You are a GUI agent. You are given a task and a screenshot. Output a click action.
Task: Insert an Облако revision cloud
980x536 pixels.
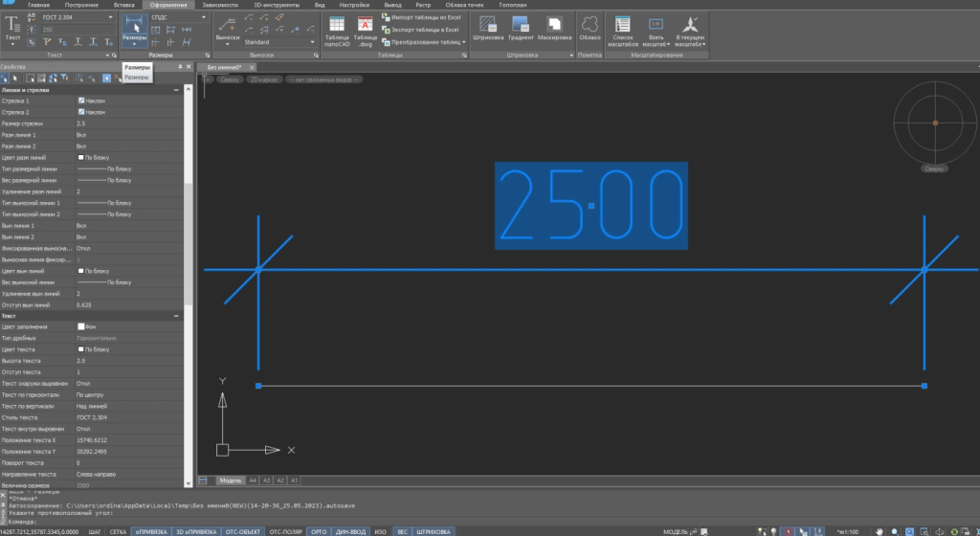point(590,30)
